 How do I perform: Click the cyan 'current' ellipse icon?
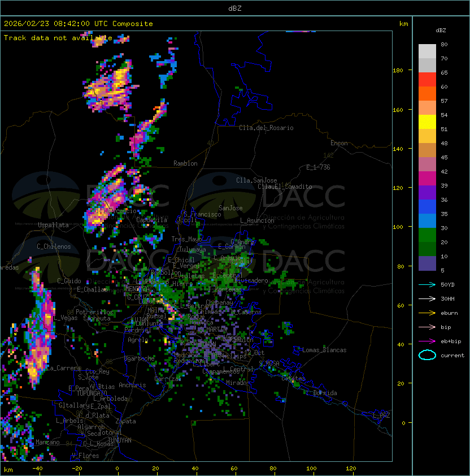click(x=427, y=355)
